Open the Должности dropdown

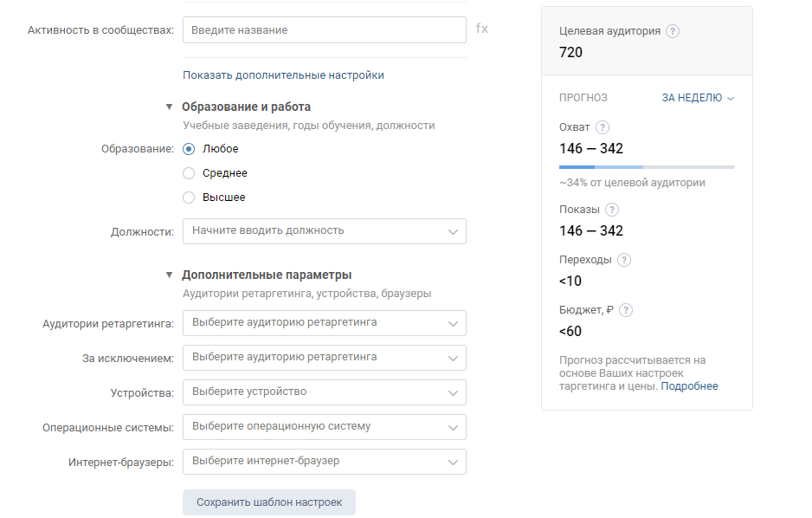(324, 230)
